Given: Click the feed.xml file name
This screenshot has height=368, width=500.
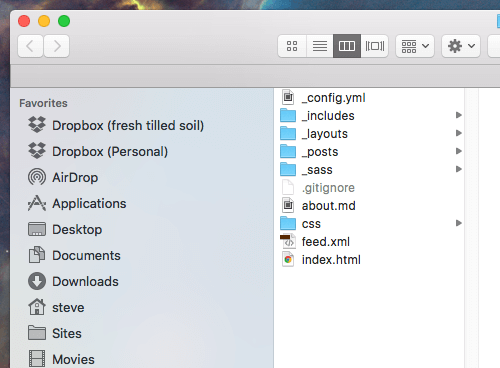Looking at the screenshot, I should [326, 242].
